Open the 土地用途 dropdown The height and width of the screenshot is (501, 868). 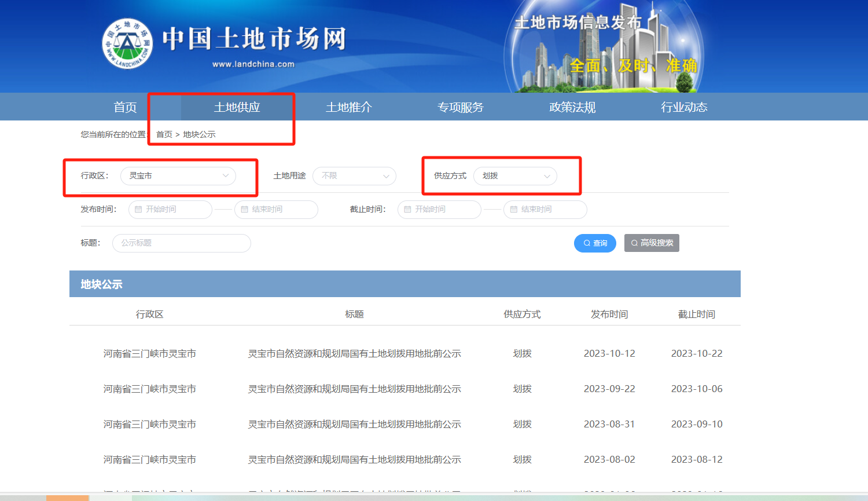(354, 176)
